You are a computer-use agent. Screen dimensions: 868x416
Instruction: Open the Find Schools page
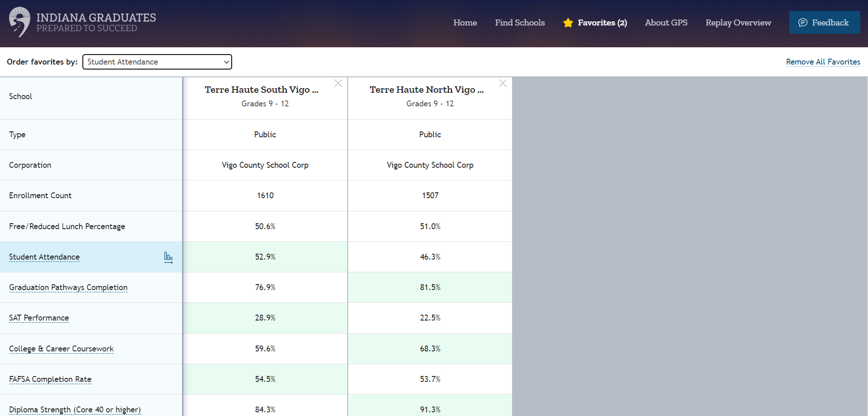[x=520, y=22]
